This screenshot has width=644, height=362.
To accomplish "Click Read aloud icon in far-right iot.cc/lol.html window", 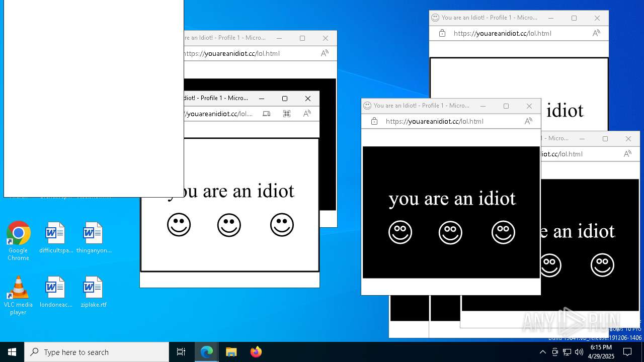I will point(627,154).
